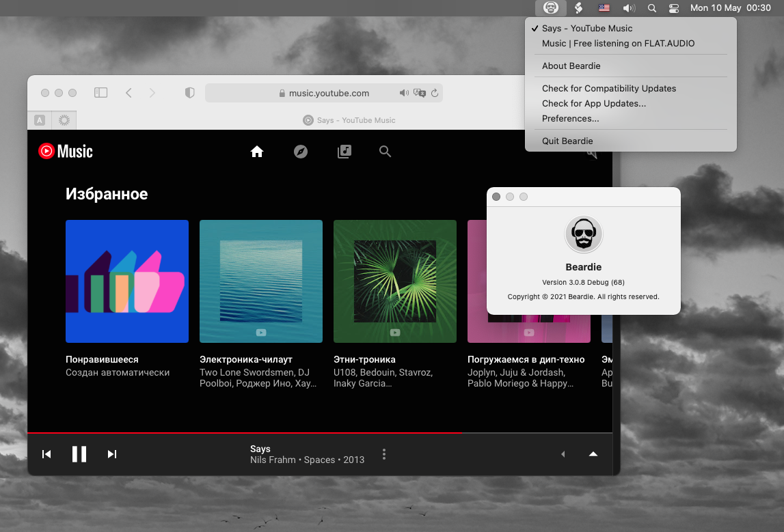Click the Избранное section heading
The height and width of the screenshot is (532, 784).
point(107,194)
